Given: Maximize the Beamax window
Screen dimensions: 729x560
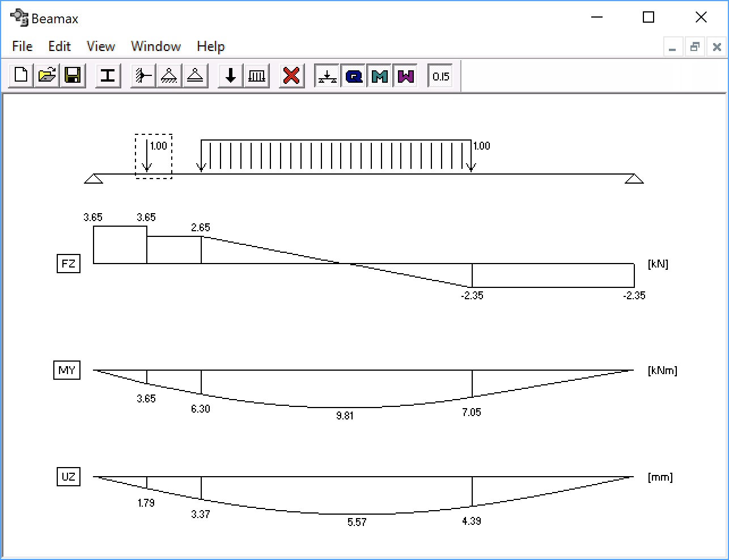Looking at the screenshot, I should point(649,18).
